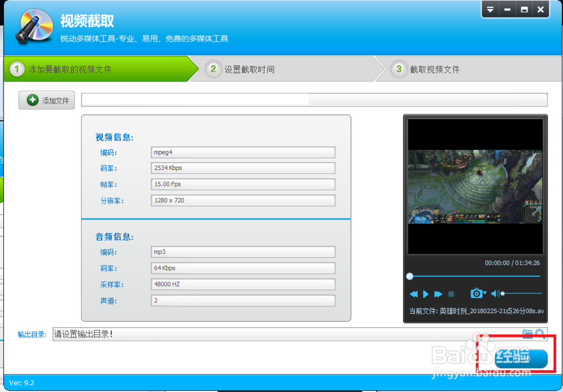Click the video codec field showing mpeg4
The image size is (563, 392).
click(x=243, y=152)
